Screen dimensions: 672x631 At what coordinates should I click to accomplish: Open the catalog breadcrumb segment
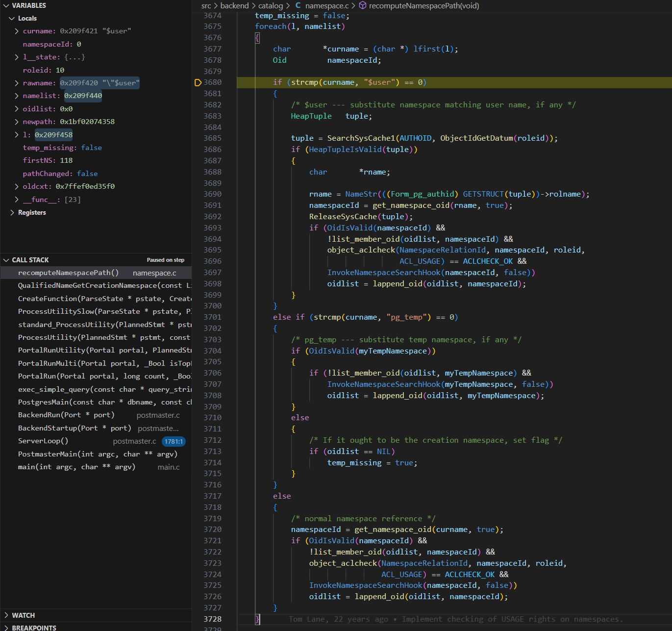(x=271, y=6)
